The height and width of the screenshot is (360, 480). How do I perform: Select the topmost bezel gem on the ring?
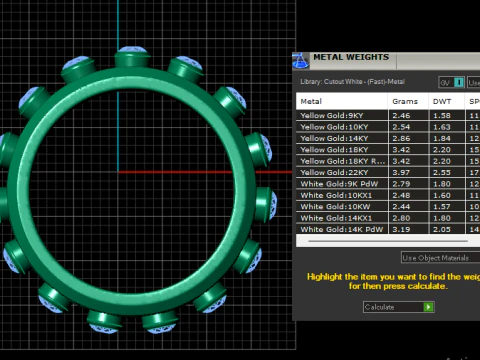click(x=133, y=50)
